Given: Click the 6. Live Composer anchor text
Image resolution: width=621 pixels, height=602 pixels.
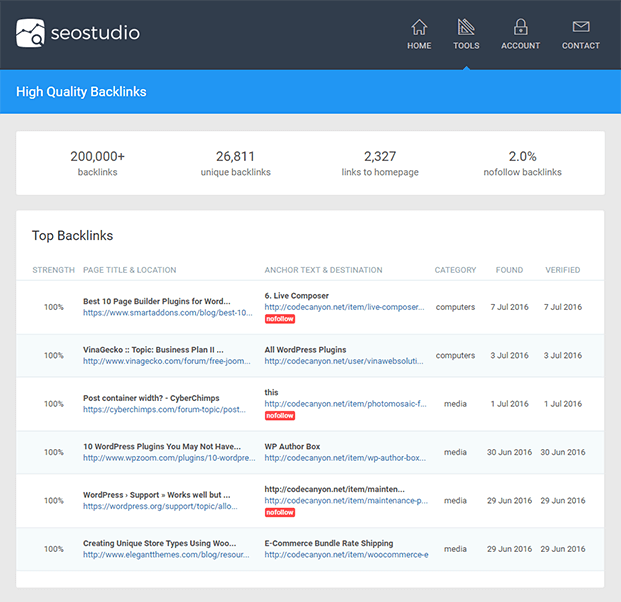Looking at the screenshot, I should (x=297, y=295).
